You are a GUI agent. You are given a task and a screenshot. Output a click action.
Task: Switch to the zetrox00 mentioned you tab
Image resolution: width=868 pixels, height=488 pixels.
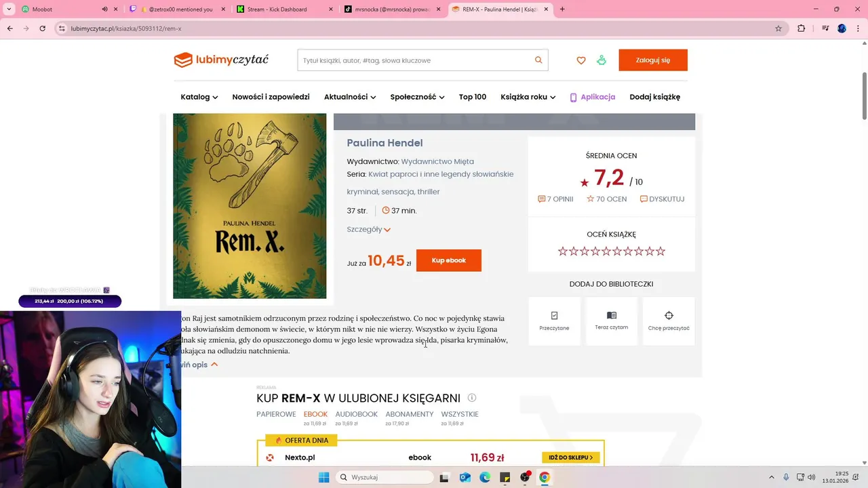[178, 9]
